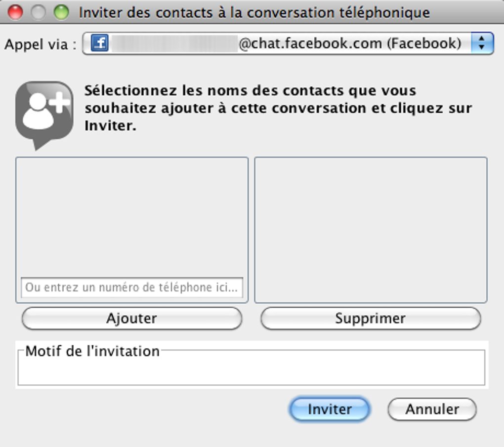The height and width of the screenshot is (447, 504).
Task: Click the "Appel via :" label
Action: coord(41,44)
